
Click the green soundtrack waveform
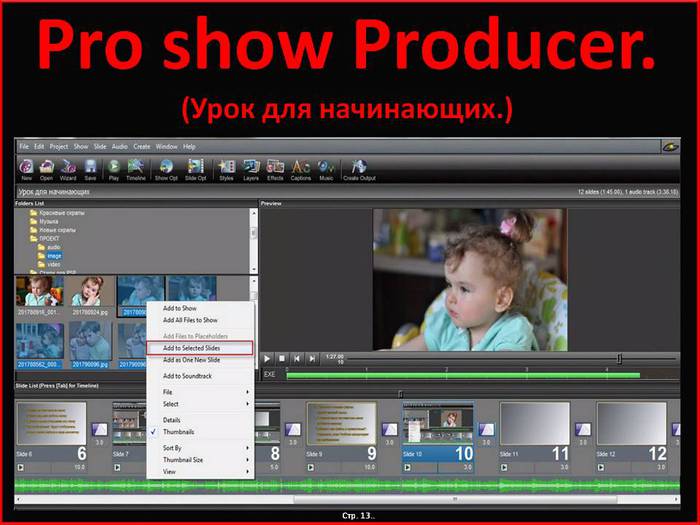347,485
